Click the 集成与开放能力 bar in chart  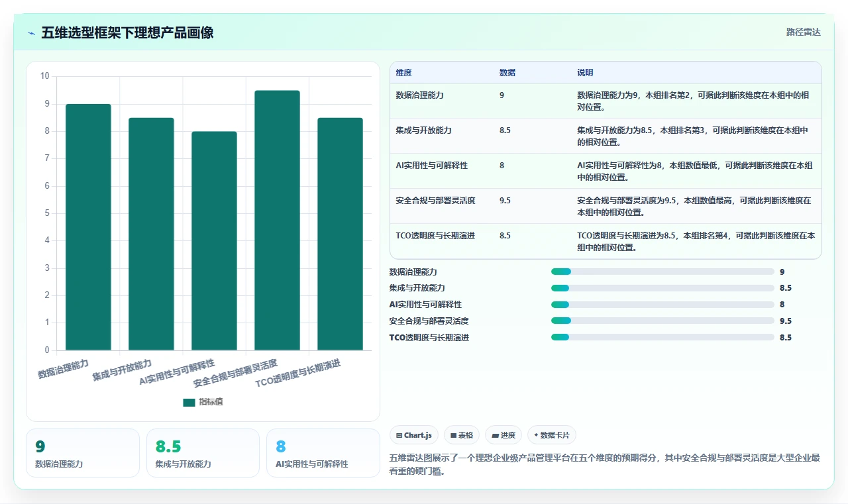click(x=151, y=234)
